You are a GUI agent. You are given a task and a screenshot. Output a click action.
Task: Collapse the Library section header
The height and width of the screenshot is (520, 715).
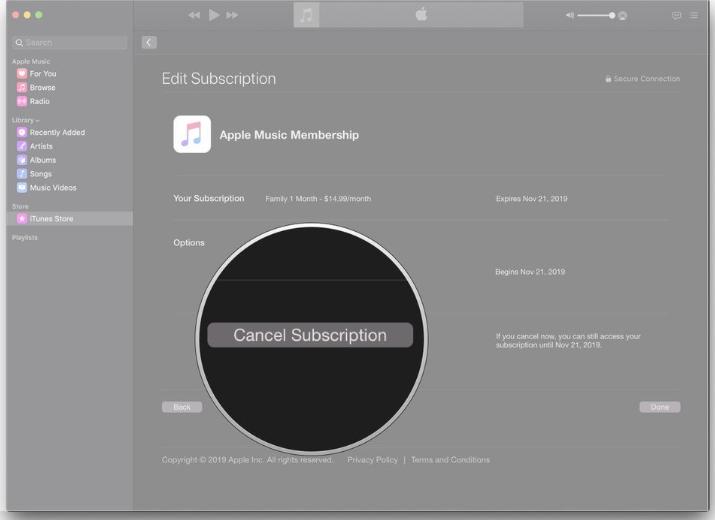point(26,120)
